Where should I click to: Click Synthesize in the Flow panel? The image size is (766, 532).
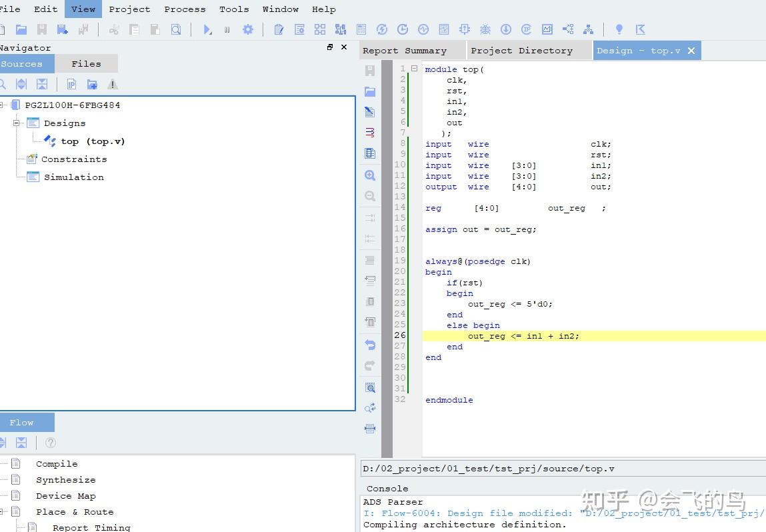tap(65, 480)
